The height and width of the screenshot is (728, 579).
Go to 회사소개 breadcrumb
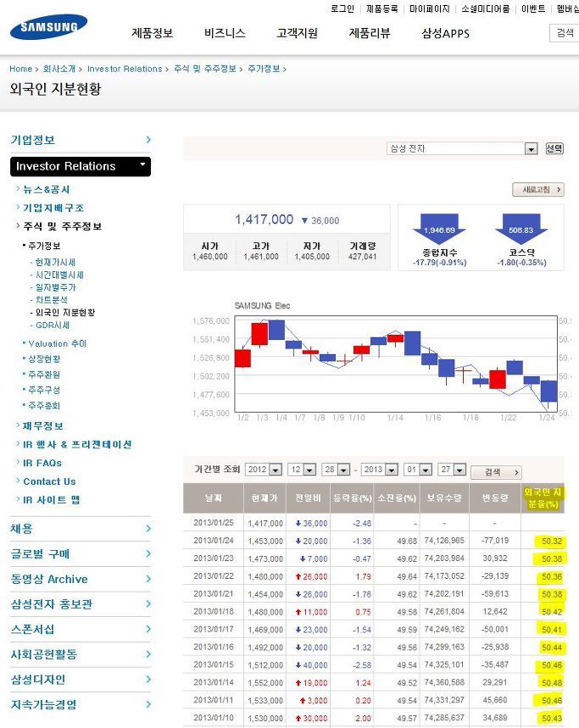click(59, 69)
